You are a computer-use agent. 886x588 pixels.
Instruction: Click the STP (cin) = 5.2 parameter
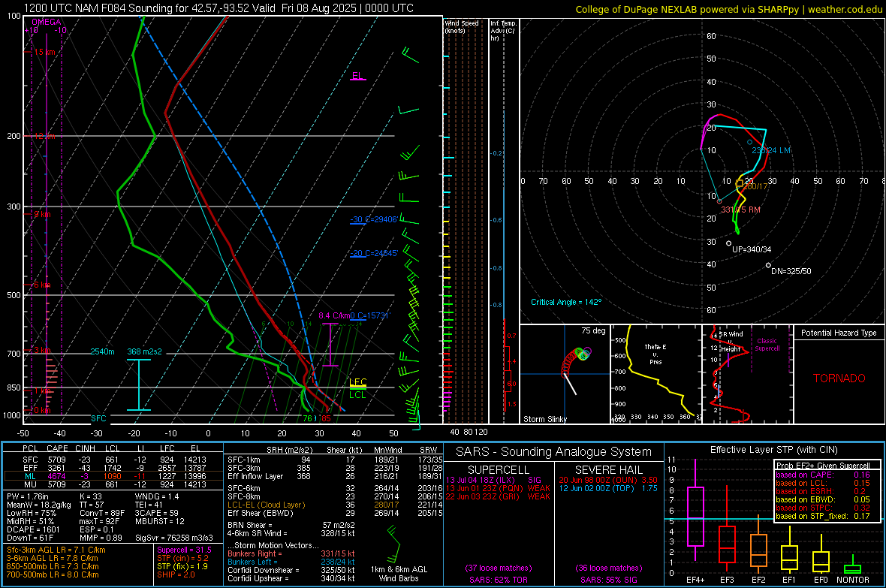click(x=182, y=558)
